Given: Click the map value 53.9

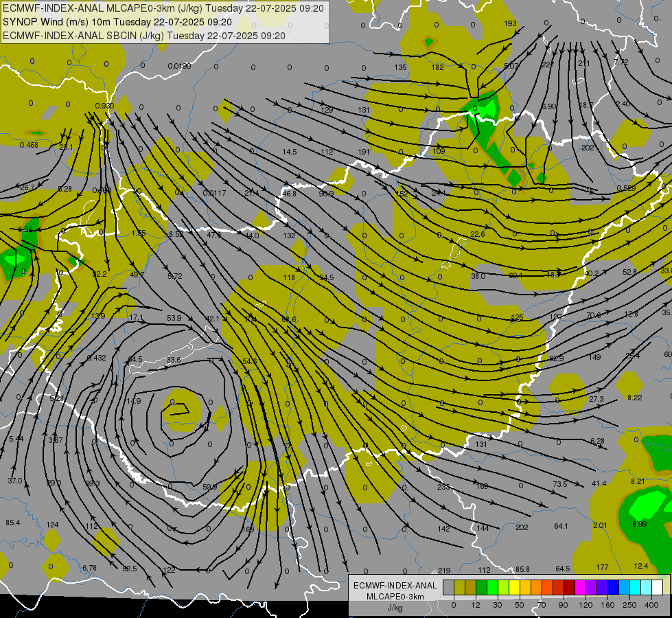Looking at the screenshot, I should 174,318.
